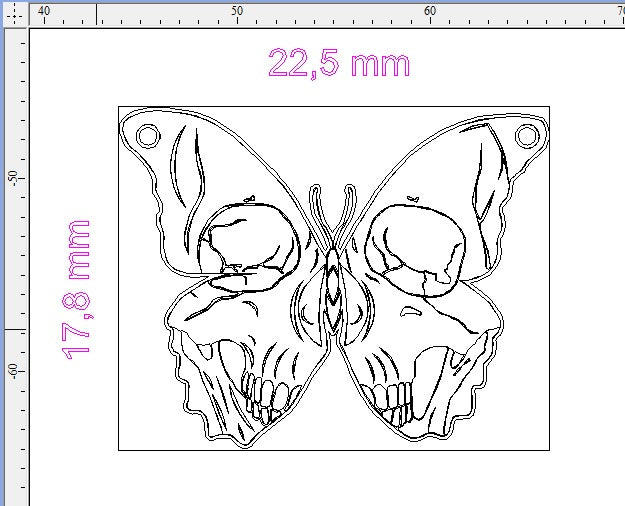Viewport: 625px width, 506px height.
Task: Click the left wing hole circle
Action: point(148,136)
